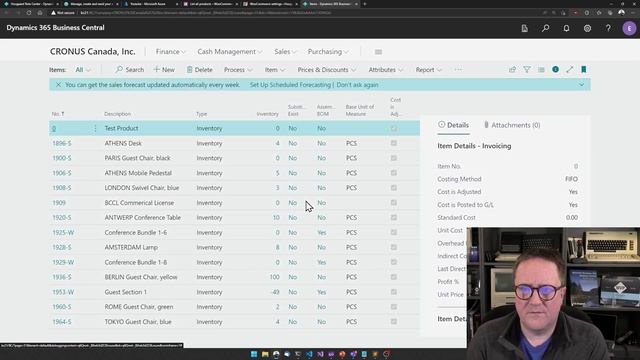Dismiss the sales forecast notification
The image size is (640, 360).
(58, 85)
